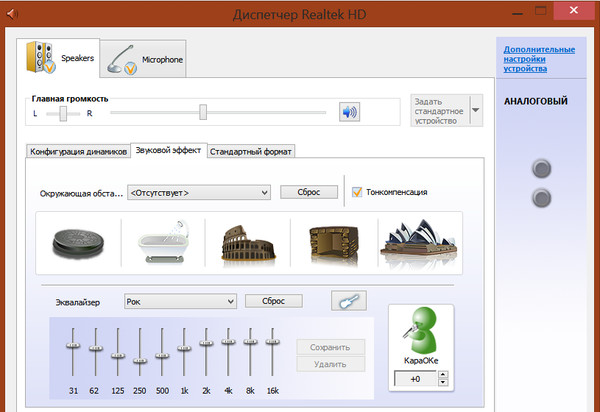Increase KaraOKe key with up arrow

coord(443,375)
